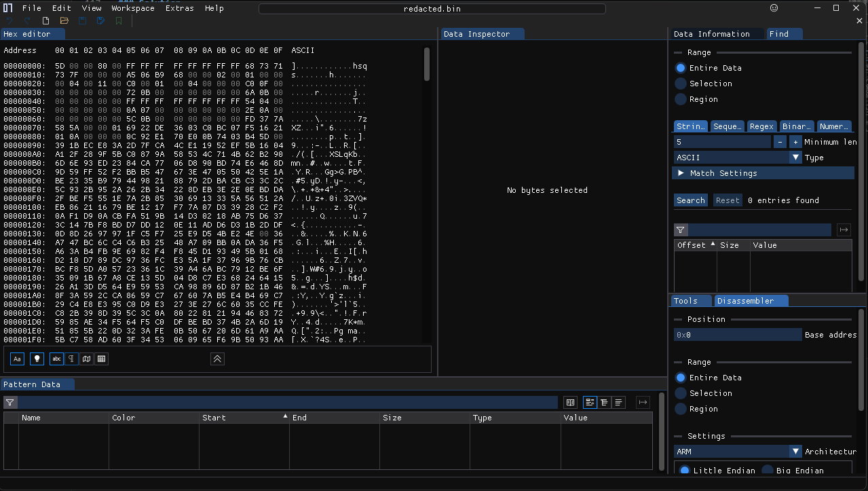Click the smiley feedback icon in title bar
Screen dimensions: 868x491
pyautogui.click(x=774, y=8)
